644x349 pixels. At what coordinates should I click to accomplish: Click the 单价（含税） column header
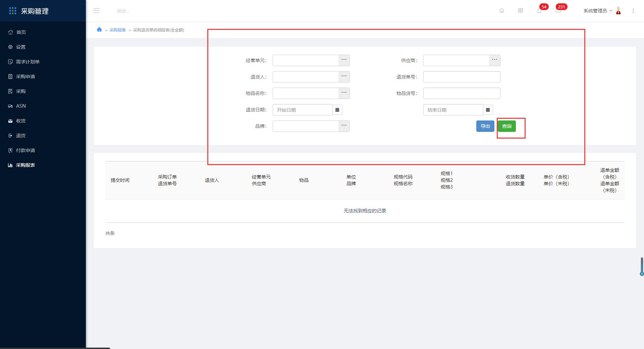[556, 177]
